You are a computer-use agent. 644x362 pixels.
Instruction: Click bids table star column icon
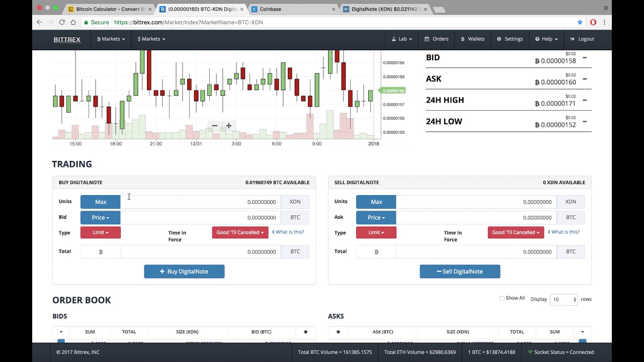(305, 332)
